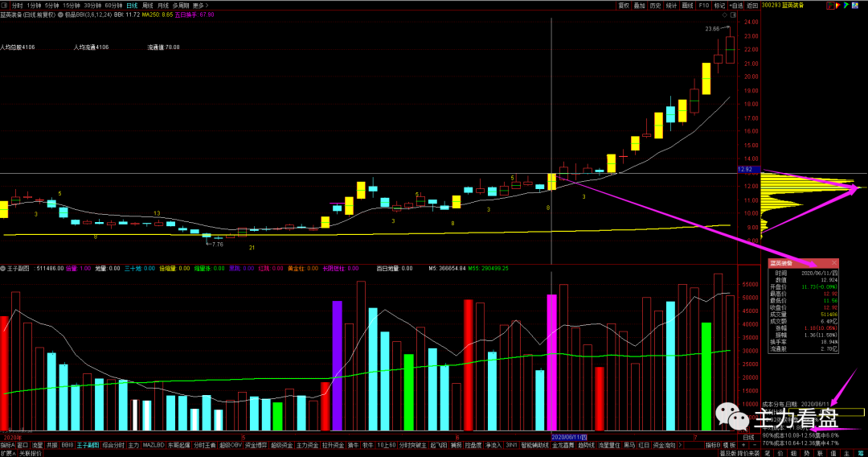Switch to the 日线 daily chart
Image resolution: width=868 pixels, height=457 pixels.
[x=132, y=6]
